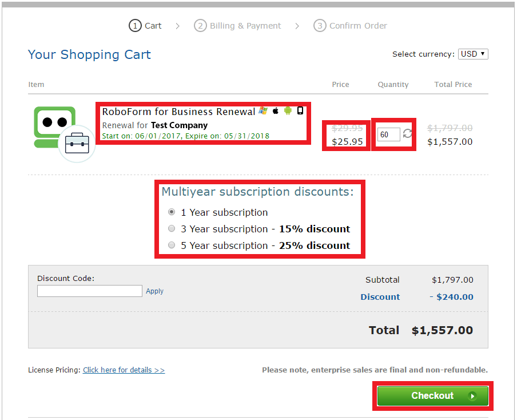Select the Android icon beside the item name
Screen dimensions: 517x420
pos(288,110)
